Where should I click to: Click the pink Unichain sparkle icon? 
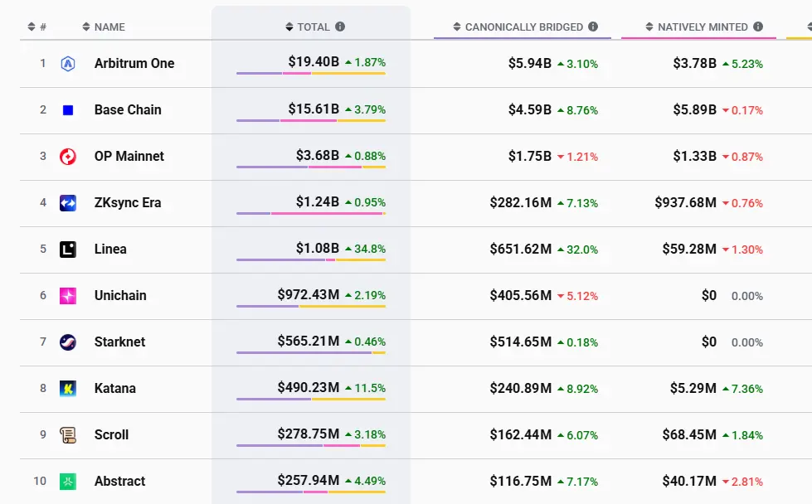68,295
